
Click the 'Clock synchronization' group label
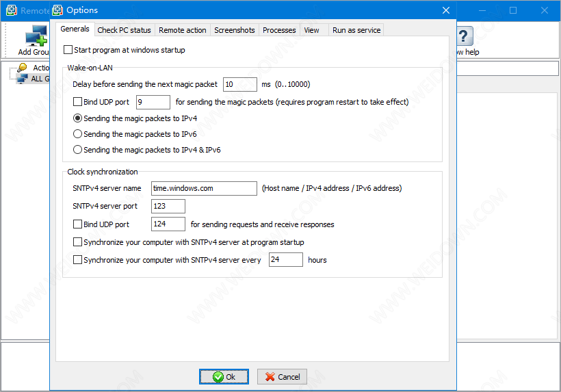coord(103,172)
